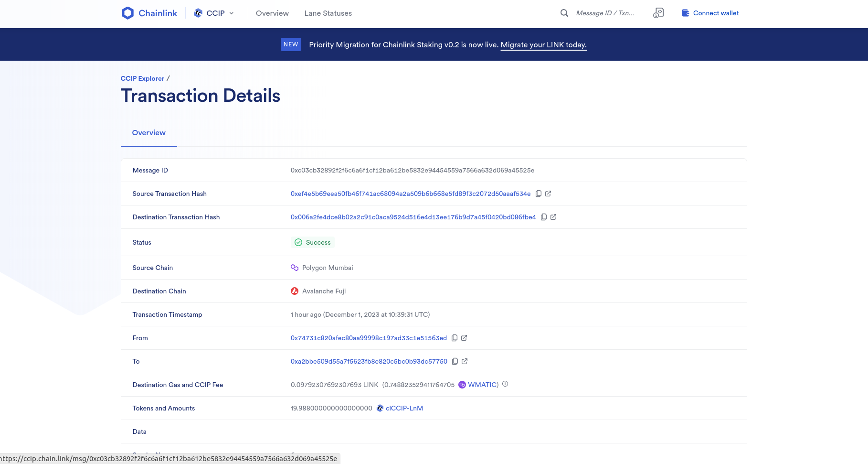Click Connect wallet button
The height and width of the screenshot is (464, 868).
[x=710, y=13]
